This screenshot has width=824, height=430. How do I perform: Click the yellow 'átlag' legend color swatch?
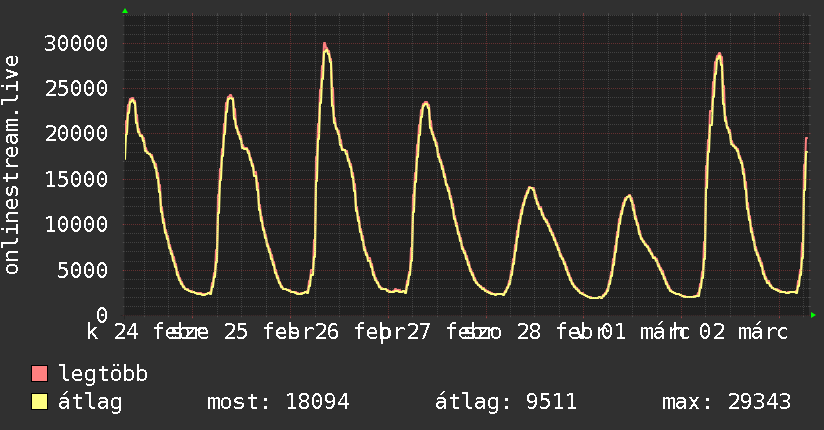click(39, 402)
